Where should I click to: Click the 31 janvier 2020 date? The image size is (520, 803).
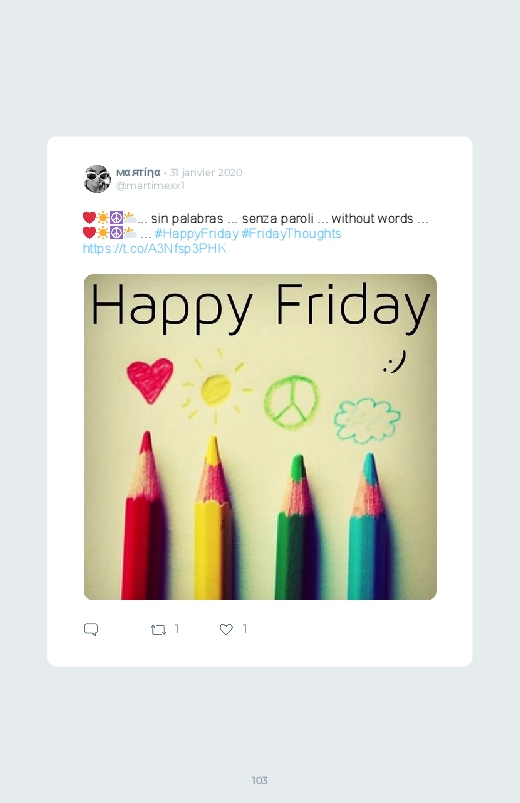[x=206, y=173]
